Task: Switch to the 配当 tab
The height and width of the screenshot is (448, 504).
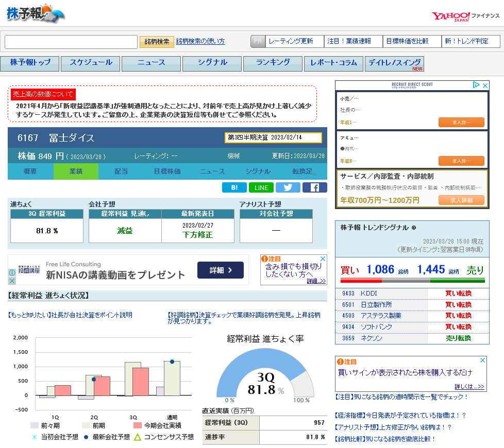Action: click(x=121, y=171)
